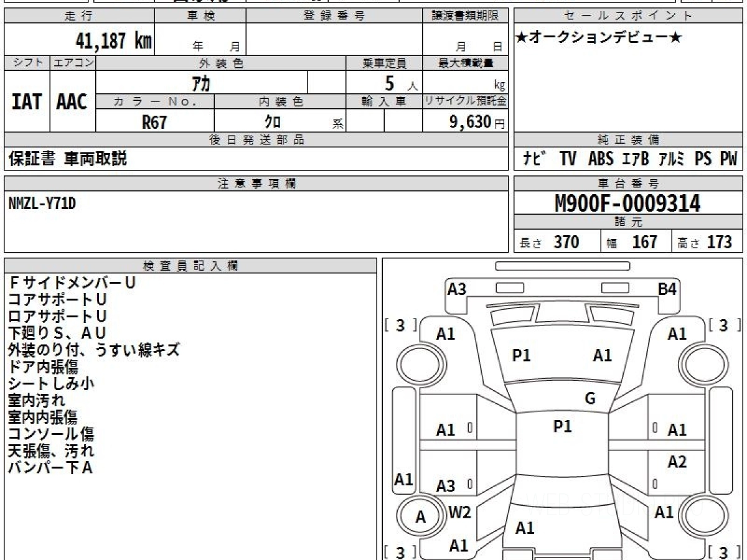Click the 車検 header cell
Viewport: 747px width, 560px height.
pyautogui.click(x=200, y=16)
